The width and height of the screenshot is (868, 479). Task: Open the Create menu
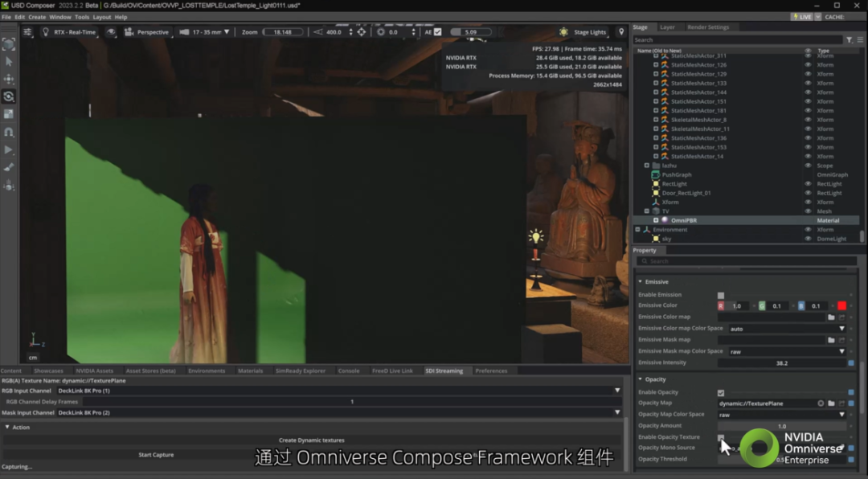pyautogui.click(x=37, y=17)
